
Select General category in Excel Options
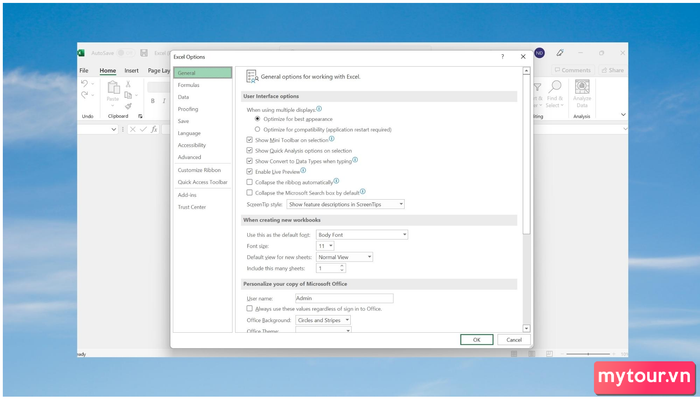click(203, 73)
